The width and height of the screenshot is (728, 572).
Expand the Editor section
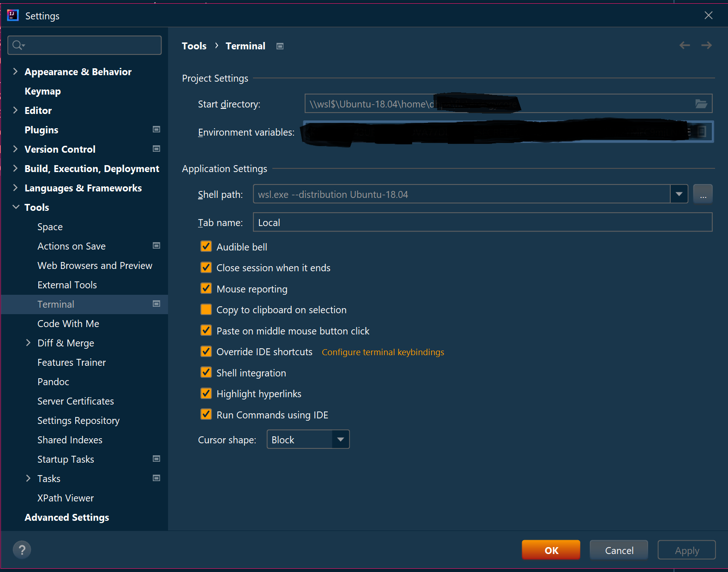pos(15,110)
